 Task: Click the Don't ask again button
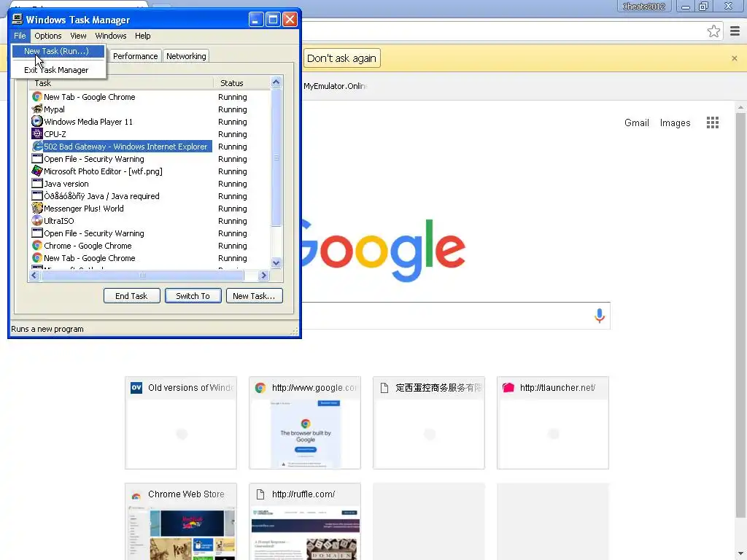[x=341, y=58]
